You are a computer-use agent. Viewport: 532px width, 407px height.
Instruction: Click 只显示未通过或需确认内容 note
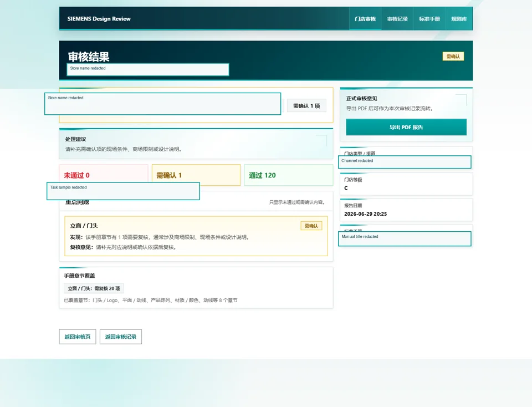[x=297, y=202]
